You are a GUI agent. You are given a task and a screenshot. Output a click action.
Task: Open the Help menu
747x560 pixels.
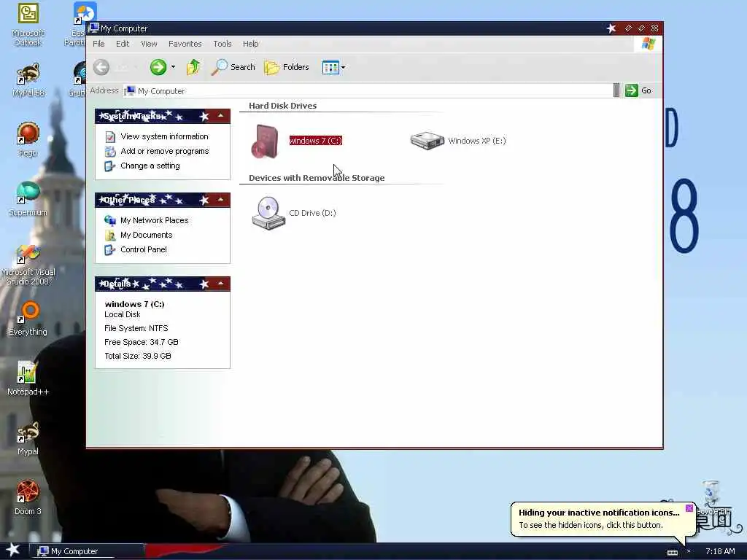click(251, 44)
